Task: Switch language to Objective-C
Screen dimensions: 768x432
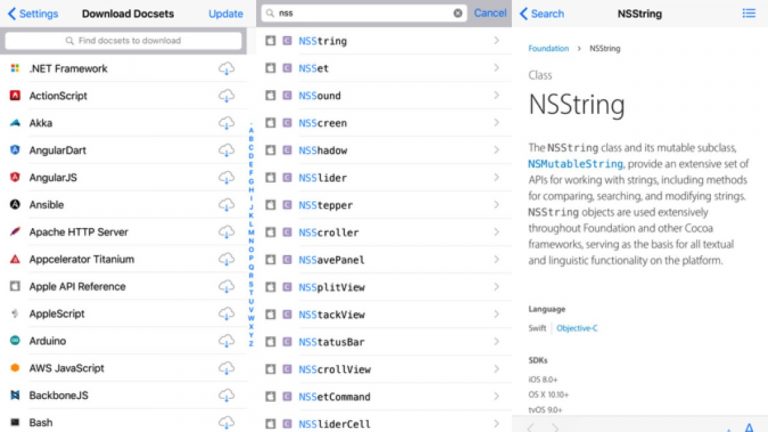Action: click(x=577, y=328)
